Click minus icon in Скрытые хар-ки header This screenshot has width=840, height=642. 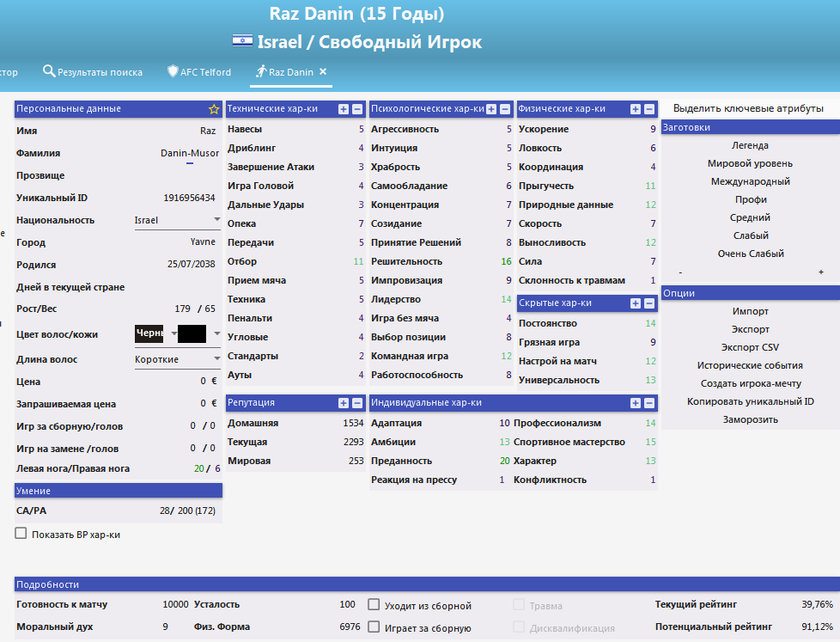click(649, 303)
